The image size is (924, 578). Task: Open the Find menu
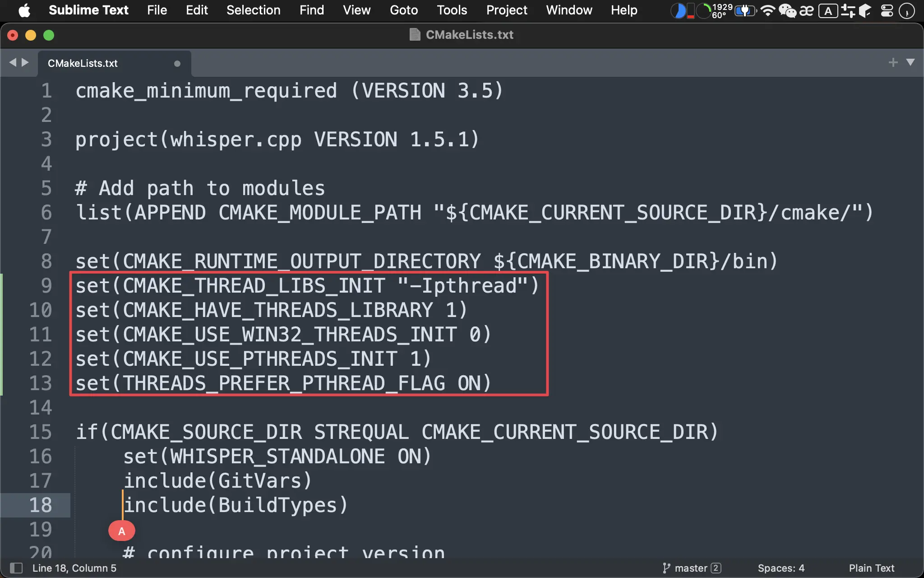pos(312,10)
